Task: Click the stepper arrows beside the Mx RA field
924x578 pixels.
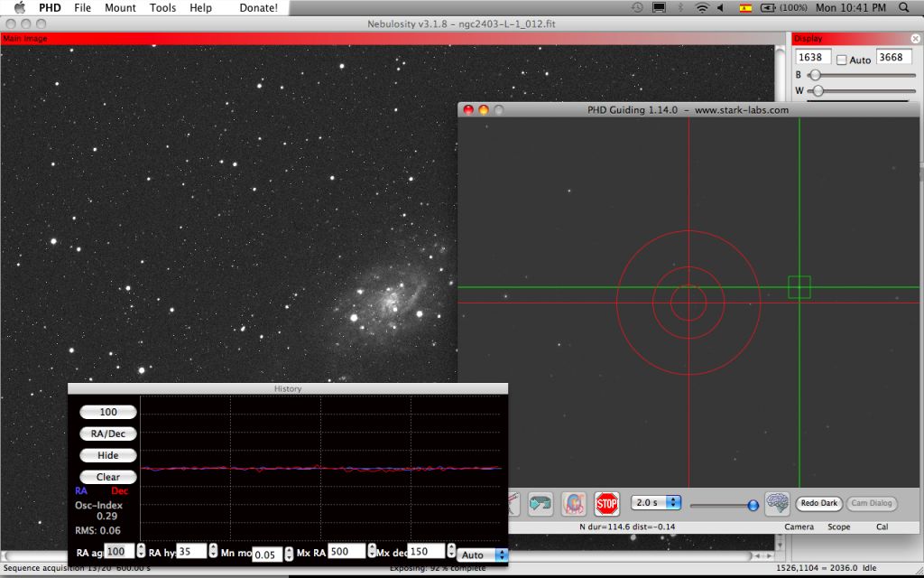Action: [x=371, y=551]
